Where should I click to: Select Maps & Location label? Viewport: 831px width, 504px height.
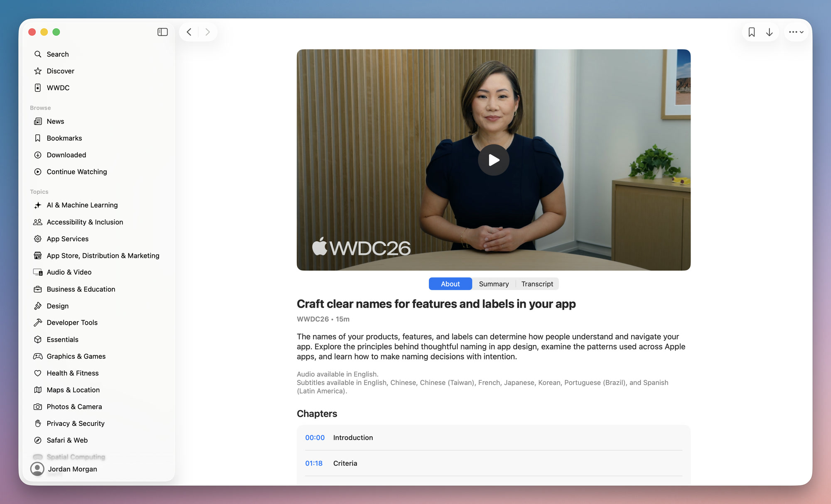coord(73,390)
